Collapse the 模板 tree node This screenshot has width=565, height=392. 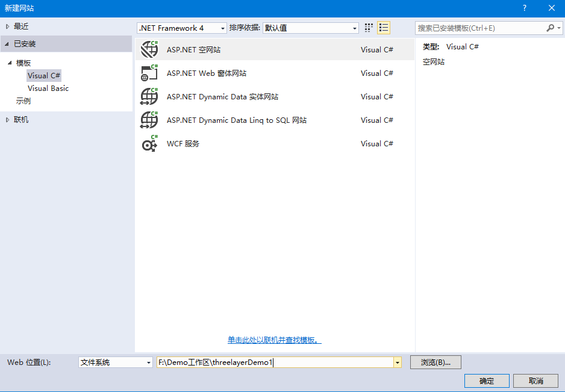[x=10, y=63]
